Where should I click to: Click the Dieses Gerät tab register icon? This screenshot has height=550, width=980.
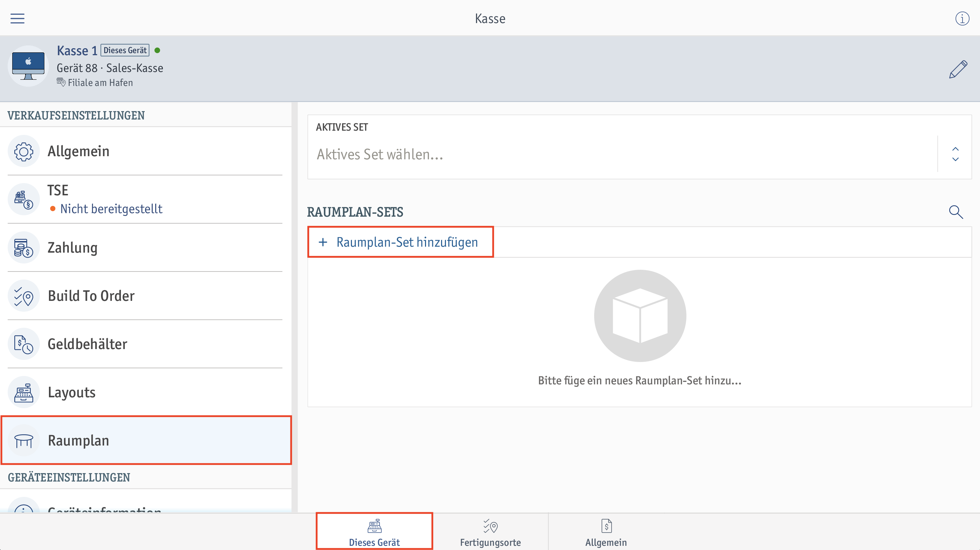coord(374,526)
